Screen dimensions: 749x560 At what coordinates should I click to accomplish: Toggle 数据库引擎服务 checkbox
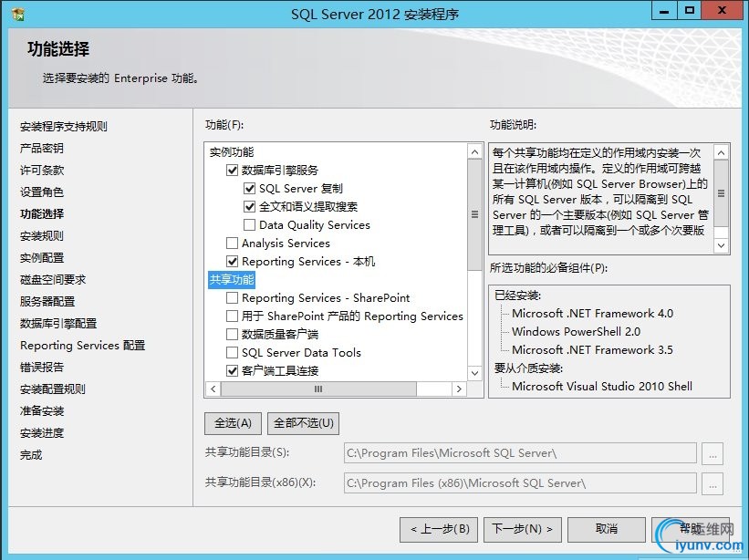tap(232, 170)
